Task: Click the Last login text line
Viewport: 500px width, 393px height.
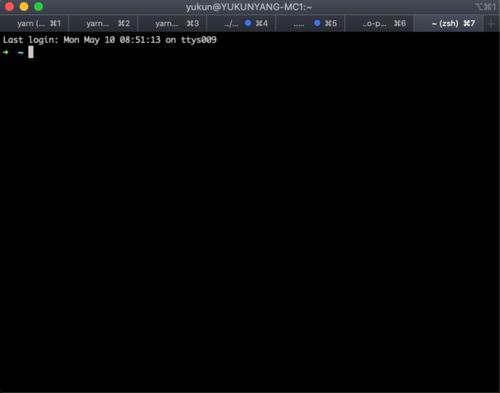Action: [x=110, y=40]
